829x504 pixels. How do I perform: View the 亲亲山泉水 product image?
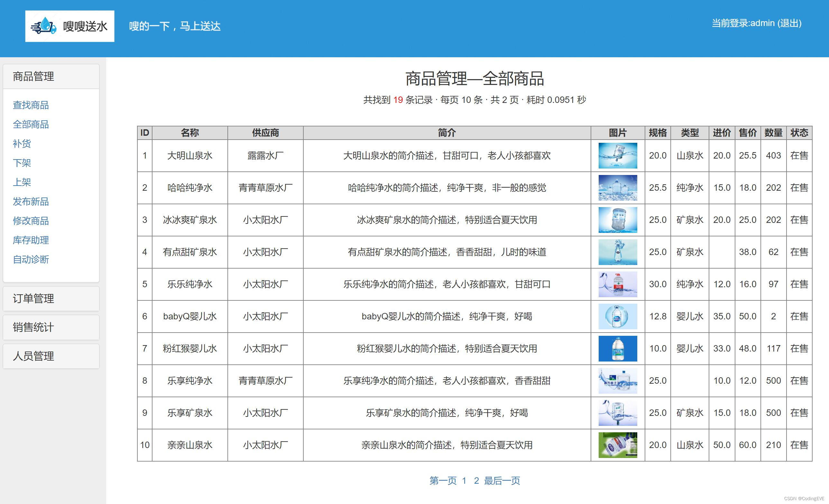pos(617,445)
